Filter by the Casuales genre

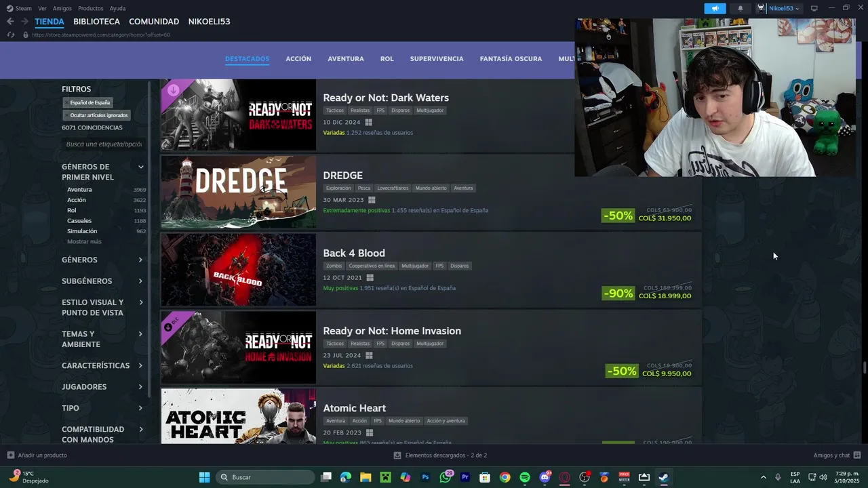(79, 221)
